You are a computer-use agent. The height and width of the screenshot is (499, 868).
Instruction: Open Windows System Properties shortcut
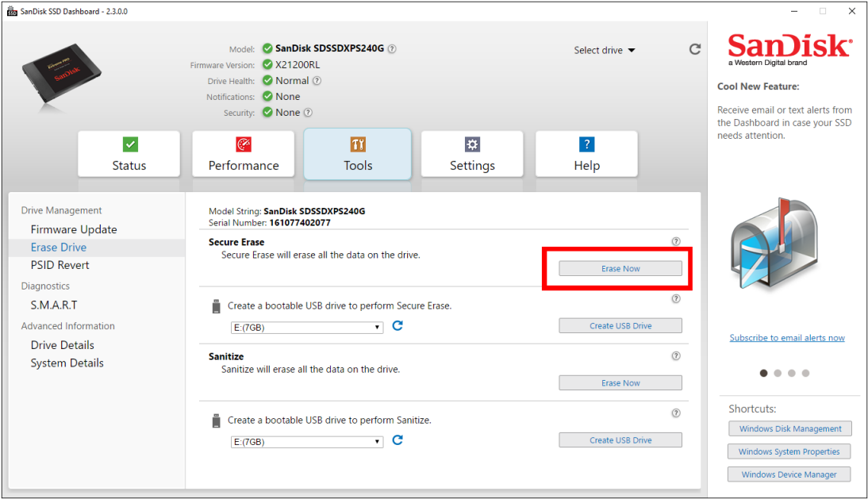789,451
